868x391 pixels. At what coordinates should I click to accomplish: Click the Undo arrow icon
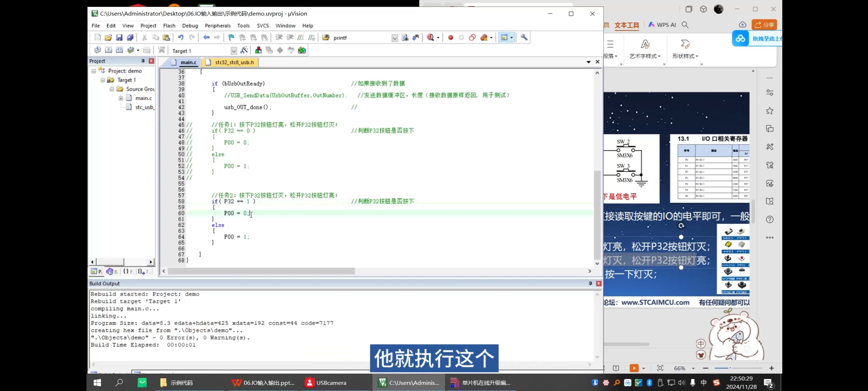click(180, 37)
